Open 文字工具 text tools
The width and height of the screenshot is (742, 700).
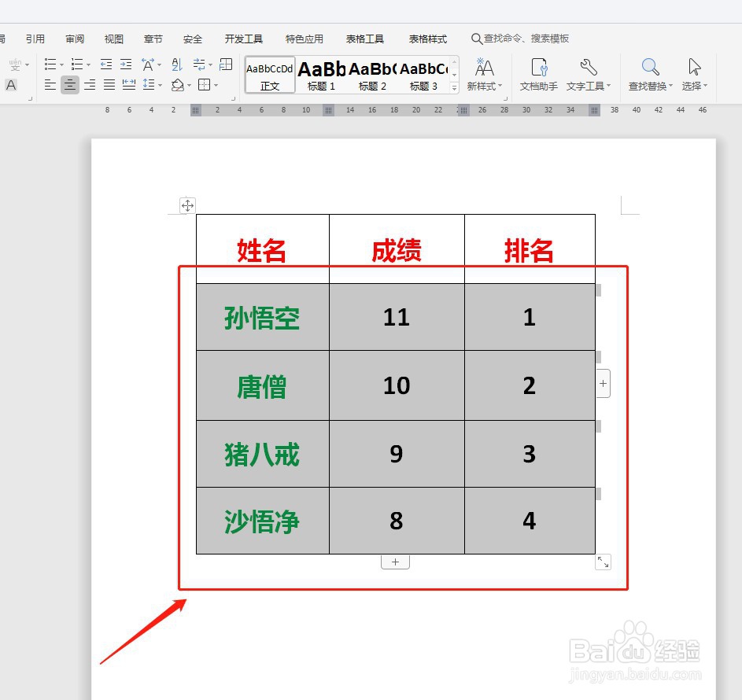click(x=589, y=74)
